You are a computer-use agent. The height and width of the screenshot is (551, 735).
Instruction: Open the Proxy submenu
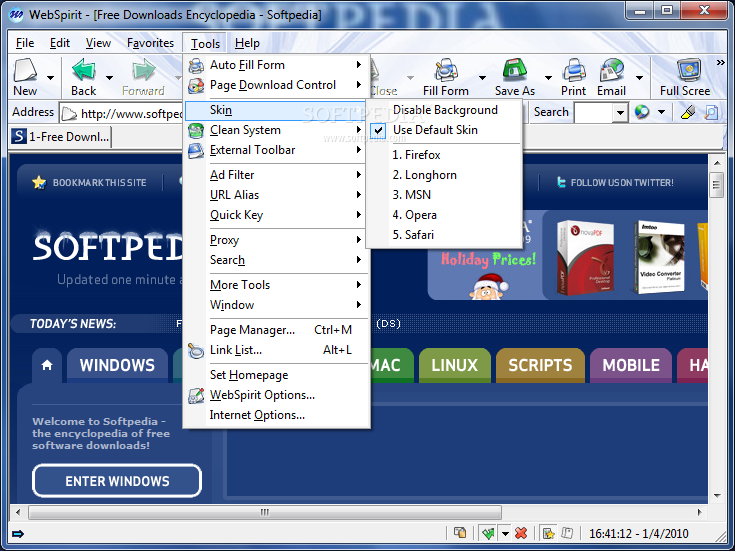coord(277,240)
